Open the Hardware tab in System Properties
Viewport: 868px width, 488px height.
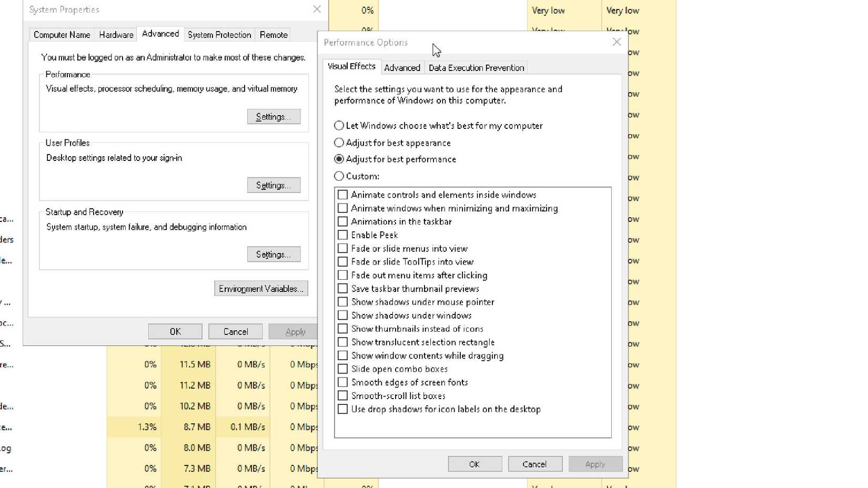pos(116,35)
